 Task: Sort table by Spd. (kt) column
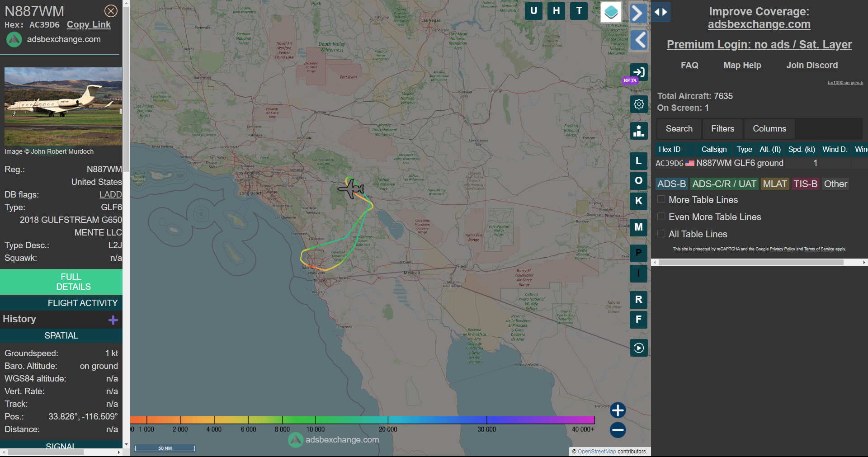[x=802, y=149]
